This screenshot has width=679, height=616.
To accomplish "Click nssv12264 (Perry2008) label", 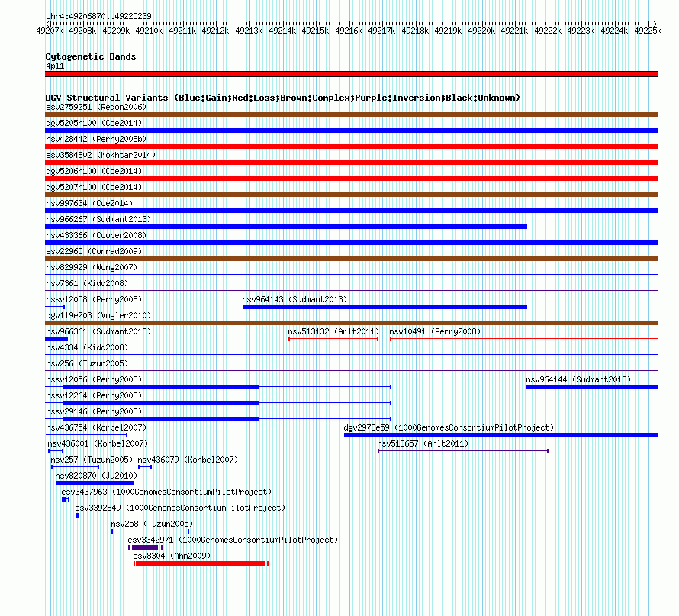I will pyautogui.click(x=94, y=395).
